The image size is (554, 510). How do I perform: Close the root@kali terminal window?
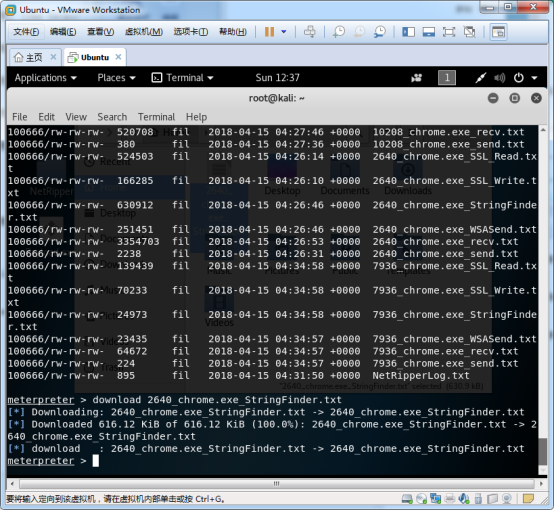coord(536,98)
